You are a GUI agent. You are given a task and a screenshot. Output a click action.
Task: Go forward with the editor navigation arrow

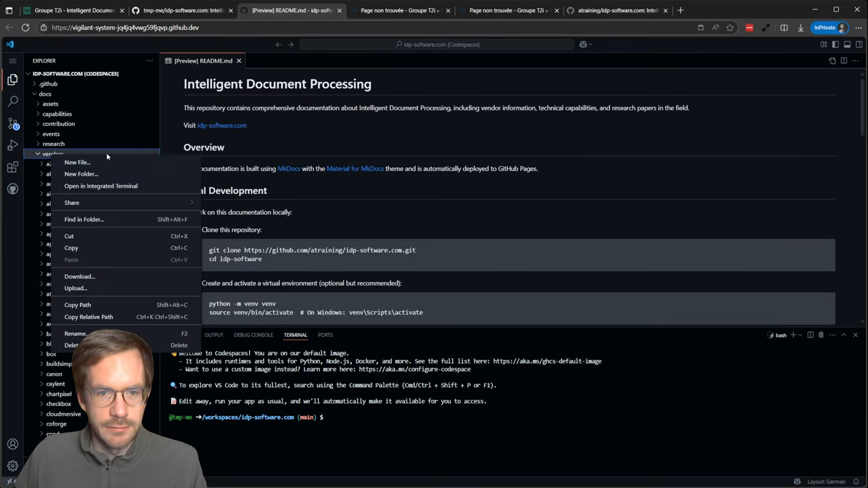291,45
